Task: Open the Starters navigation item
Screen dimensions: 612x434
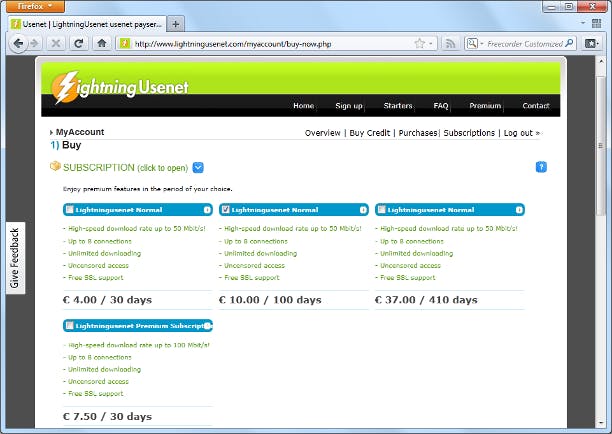Action: point(398,106)
